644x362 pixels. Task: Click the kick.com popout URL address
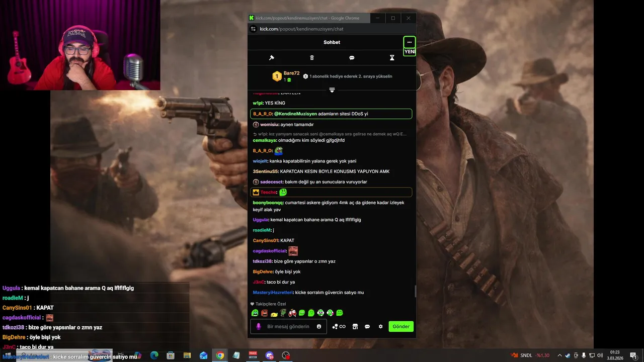(x=301, y=29)
